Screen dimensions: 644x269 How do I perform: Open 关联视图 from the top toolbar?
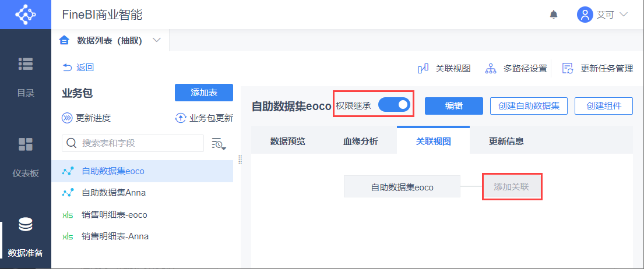click(444, 69)
